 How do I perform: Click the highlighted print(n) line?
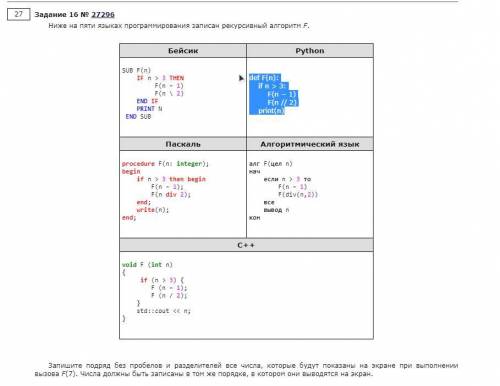(271, 111)
